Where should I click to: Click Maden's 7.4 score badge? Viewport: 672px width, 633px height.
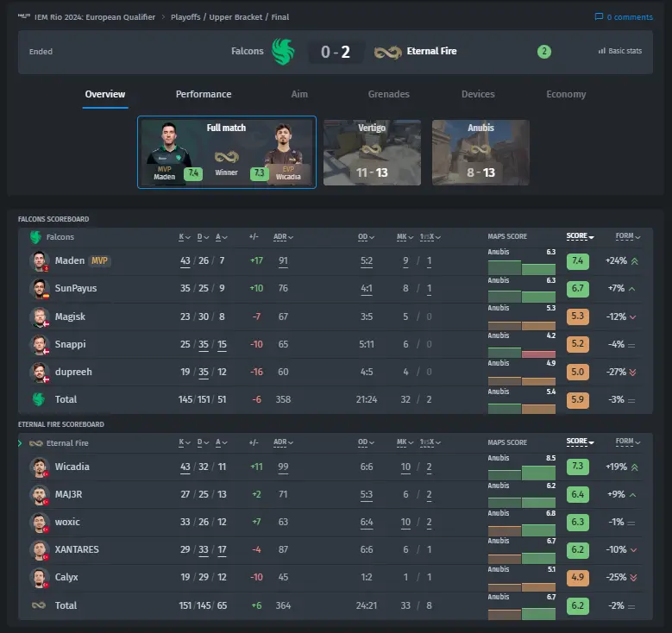click(577, 261)
